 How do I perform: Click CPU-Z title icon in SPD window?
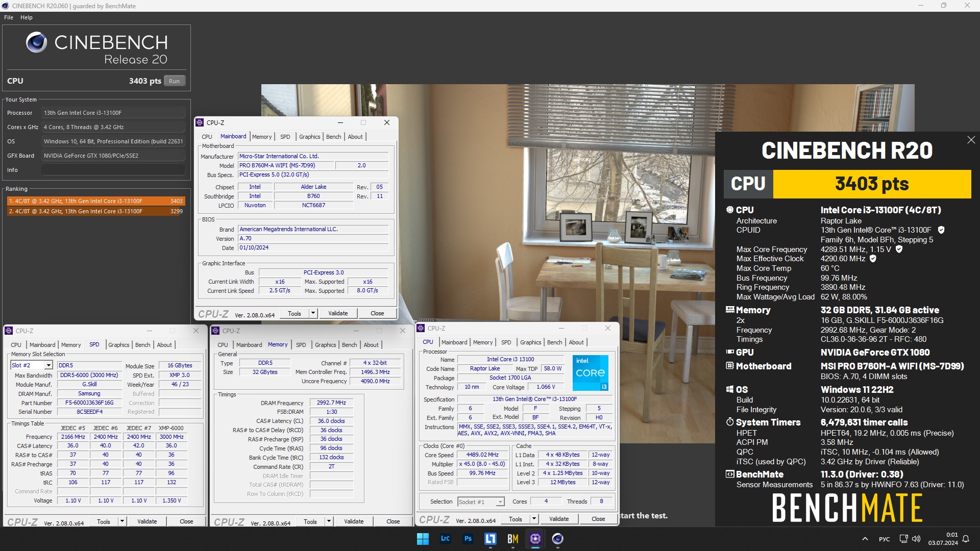(9, 331)
